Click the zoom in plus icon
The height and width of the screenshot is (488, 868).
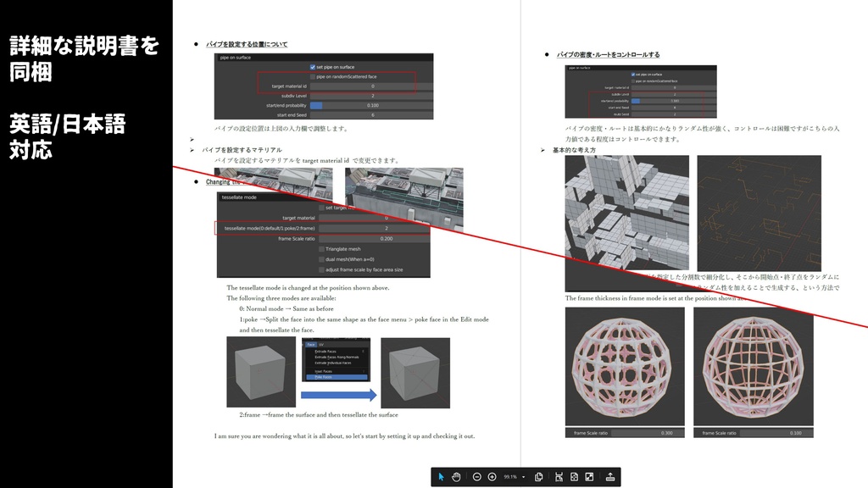492,477
